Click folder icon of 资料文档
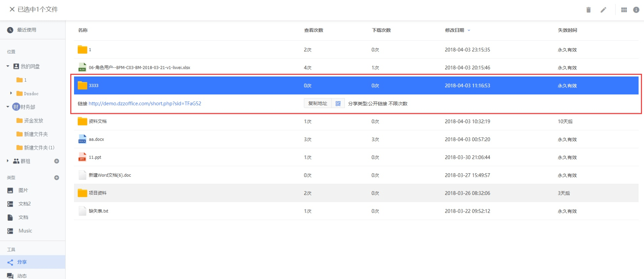The image size is (644, 279). tap(82, 121)
